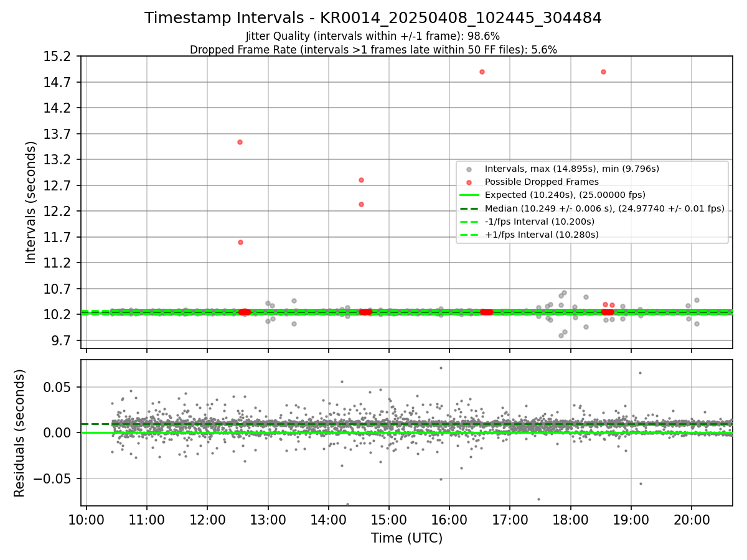Viewport: 747px width, 560px height.
Task: Click the red outlier point near 12.3 seconds
Action: (x=361, y=204)
